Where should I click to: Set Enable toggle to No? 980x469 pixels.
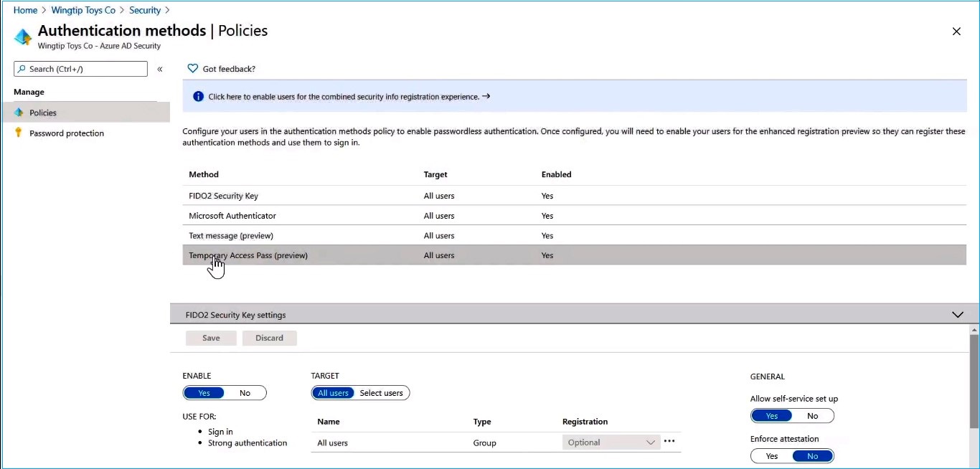(x=245, y=393)
